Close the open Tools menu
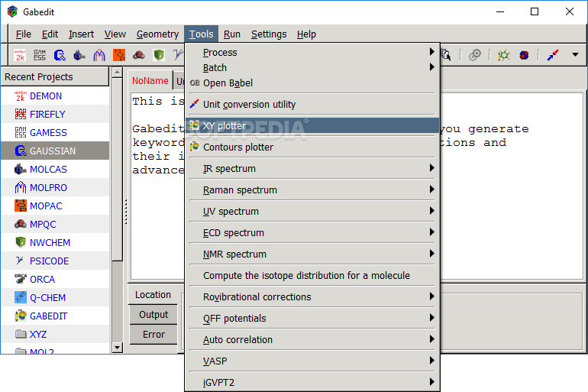Screen dimensions: 588x392 201,34
